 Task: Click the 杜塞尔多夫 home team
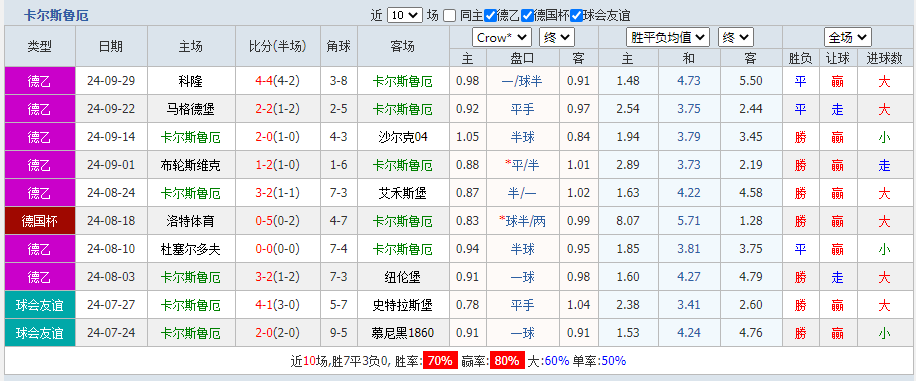pyautogui.click(x=190, y=249)
